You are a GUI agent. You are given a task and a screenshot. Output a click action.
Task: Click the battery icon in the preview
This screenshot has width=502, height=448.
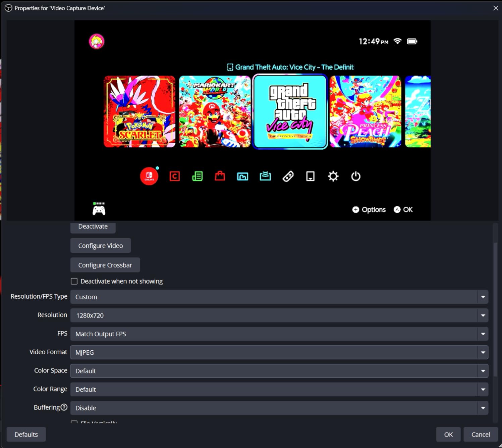(x=412, y=41)
